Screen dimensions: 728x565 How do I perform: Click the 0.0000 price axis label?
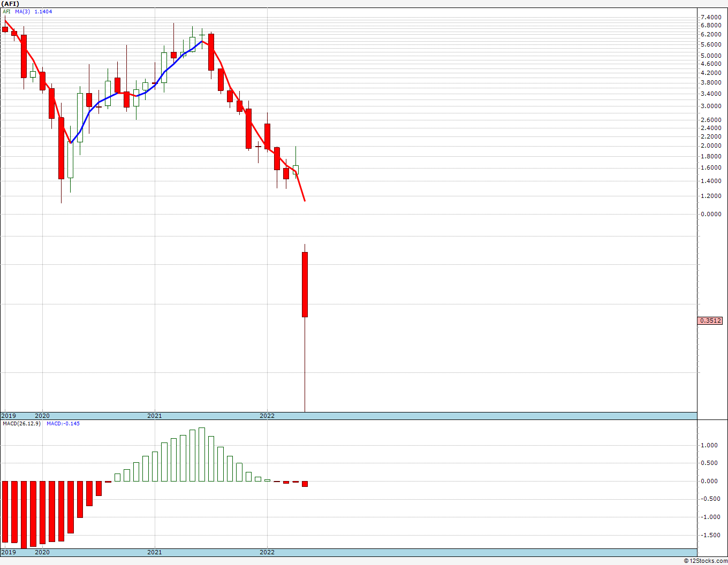pyautogui.click(x=710, y=214)
